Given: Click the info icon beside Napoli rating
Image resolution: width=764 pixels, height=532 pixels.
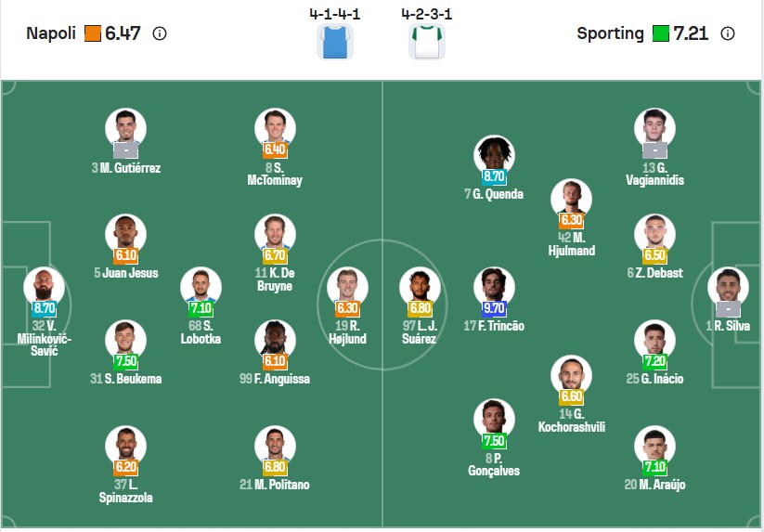Looking at the screenshot, I should click(160, 33).
